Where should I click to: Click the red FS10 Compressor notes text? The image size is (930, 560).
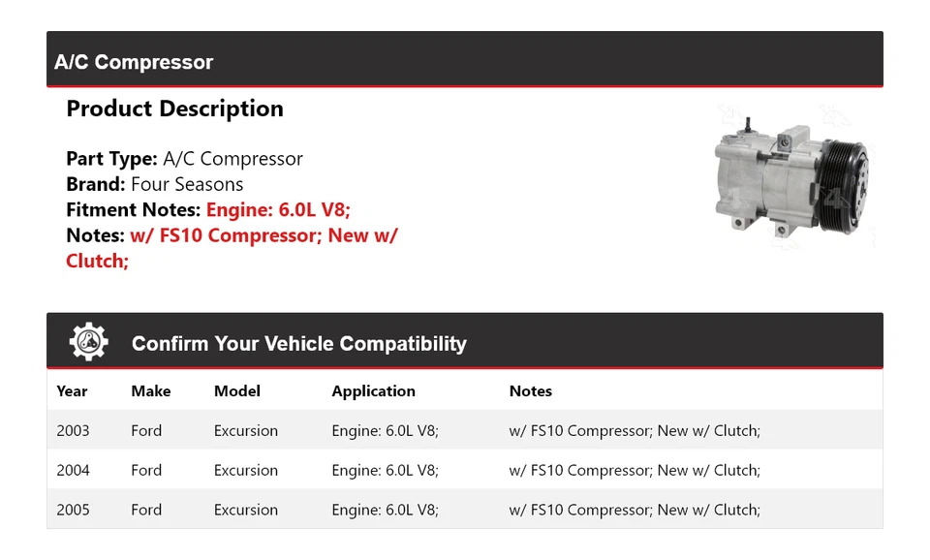pyautogui.click(x=232, y=248)
